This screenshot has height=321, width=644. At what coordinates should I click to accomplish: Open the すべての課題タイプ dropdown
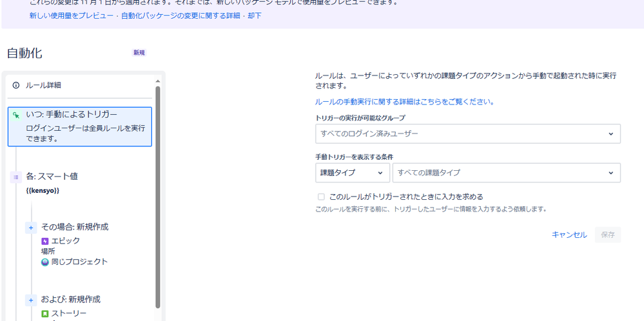coord(507,173)
